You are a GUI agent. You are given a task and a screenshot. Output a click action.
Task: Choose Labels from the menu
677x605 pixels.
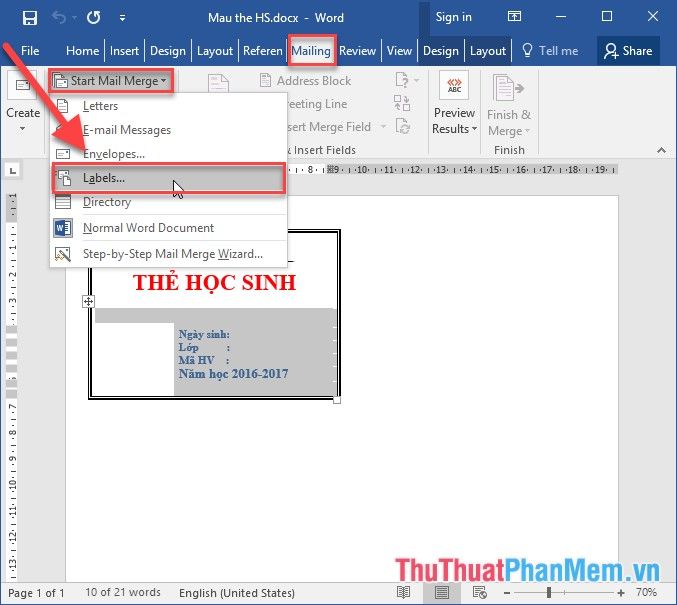[103, 178]
